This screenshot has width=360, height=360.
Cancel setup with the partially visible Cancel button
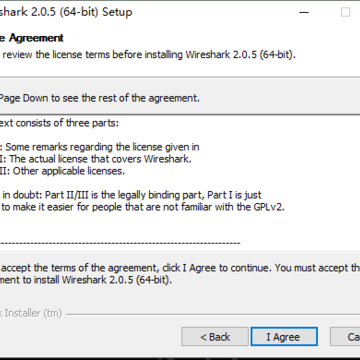coord(345,337)
